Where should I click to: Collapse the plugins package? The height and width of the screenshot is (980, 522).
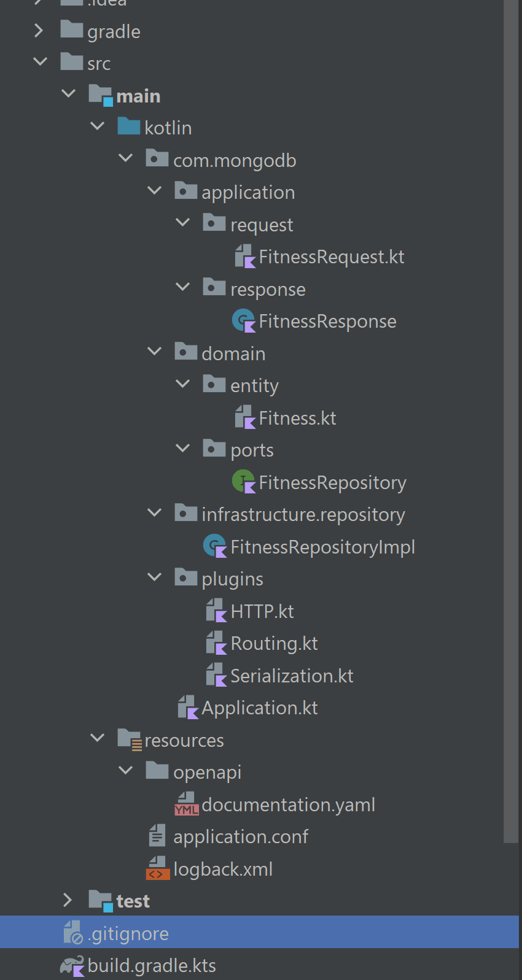click(x=154, y=577)
